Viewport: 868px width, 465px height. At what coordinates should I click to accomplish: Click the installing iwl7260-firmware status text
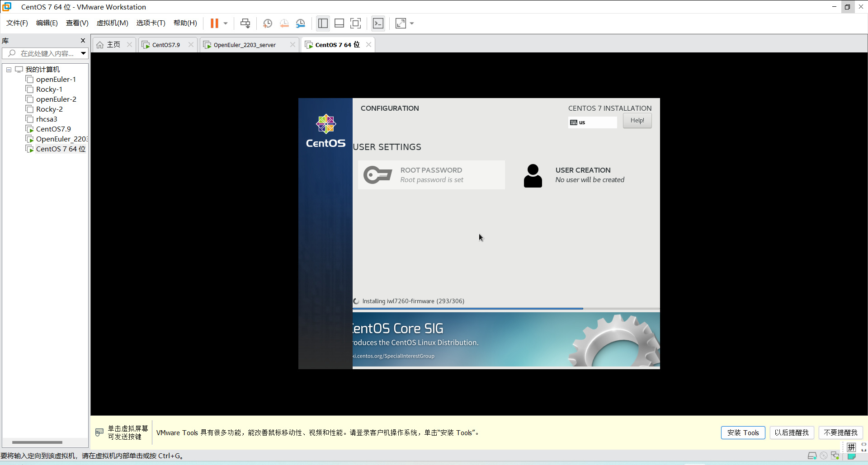click(x=413, y=301)
